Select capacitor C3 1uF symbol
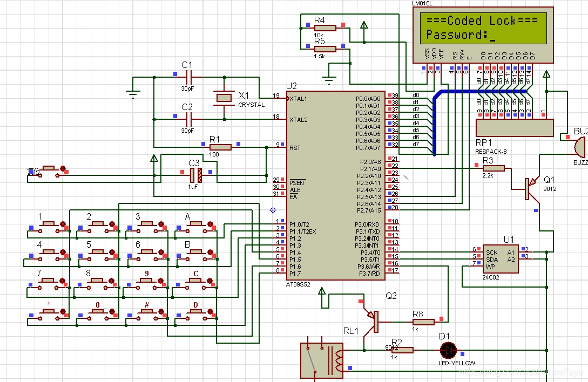Viewport: 588px width, 382px height. click(x=196, y=175)
